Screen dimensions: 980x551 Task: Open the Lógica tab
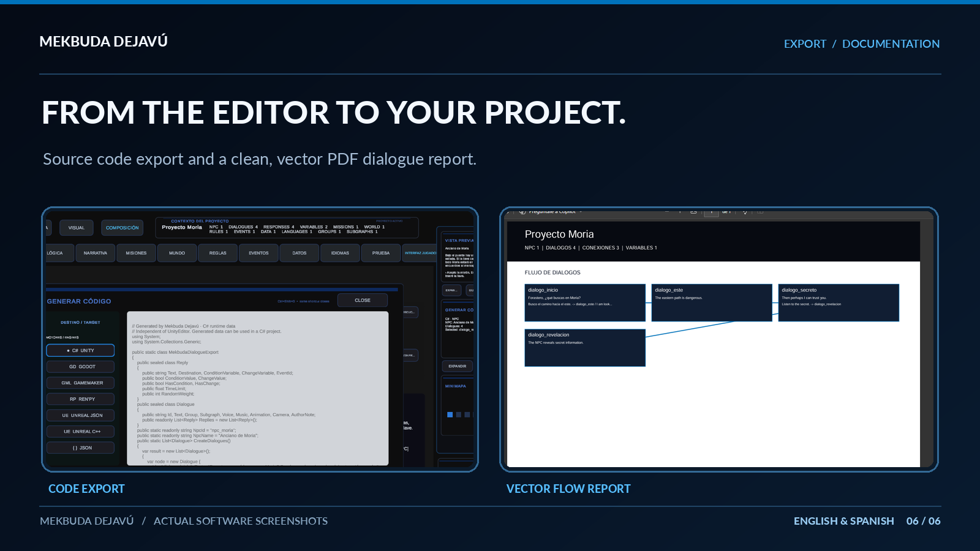pos(59,253)
